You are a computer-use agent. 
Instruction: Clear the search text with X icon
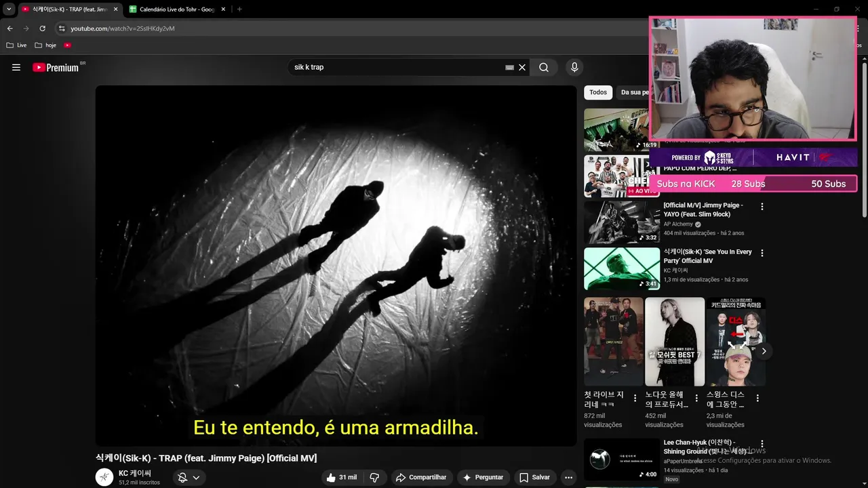(522, 67)
